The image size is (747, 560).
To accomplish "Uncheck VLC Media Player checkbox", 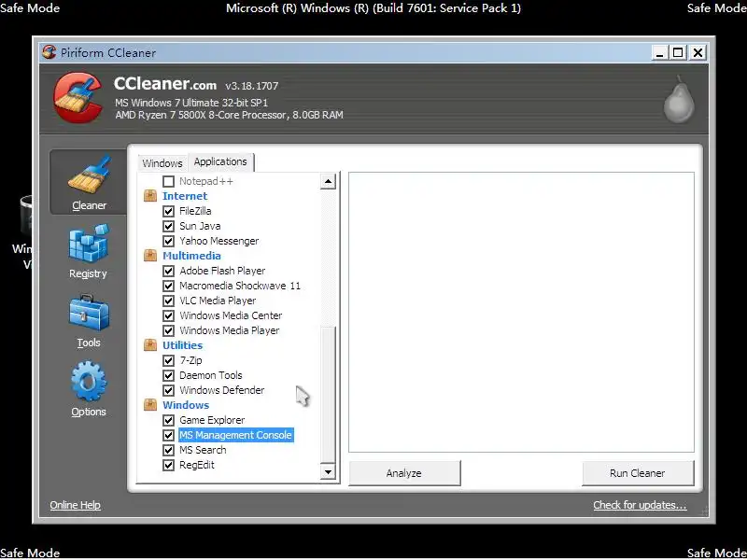I will 168,301.
